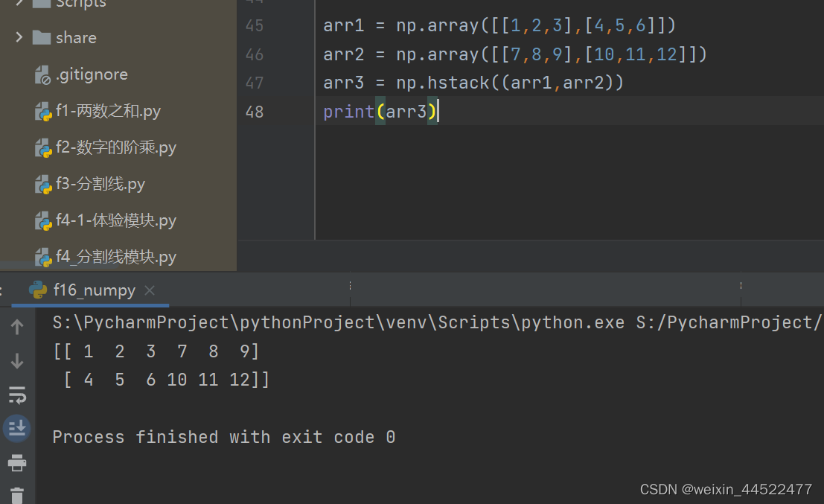Click the Python icon of f4-1-体验模块.py
The height and width of the screenshot is (504, 824).
pyautogui.click(x=42, y=220)
